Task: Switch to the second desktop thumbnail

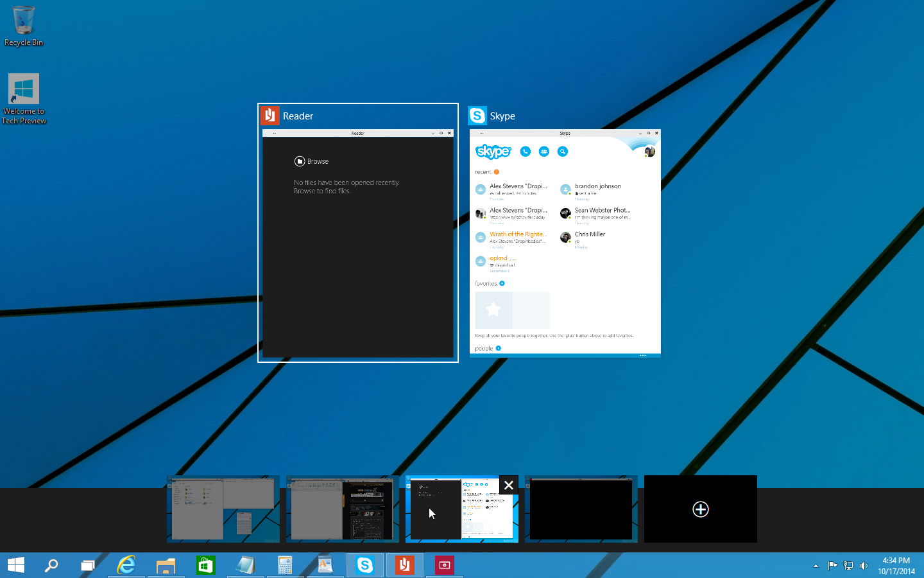Action: [x=343, y=509]
